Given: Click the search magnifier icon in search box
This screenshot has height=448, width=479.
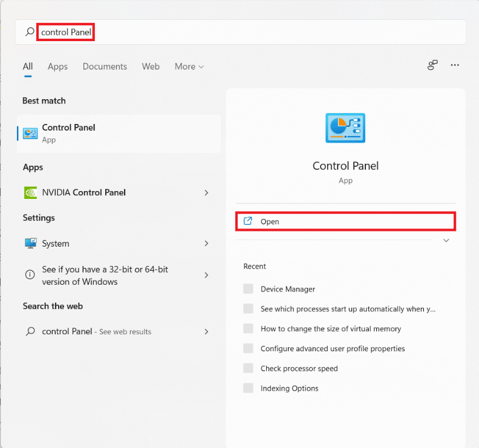Looking at the screenshot, I should [30, 32].
